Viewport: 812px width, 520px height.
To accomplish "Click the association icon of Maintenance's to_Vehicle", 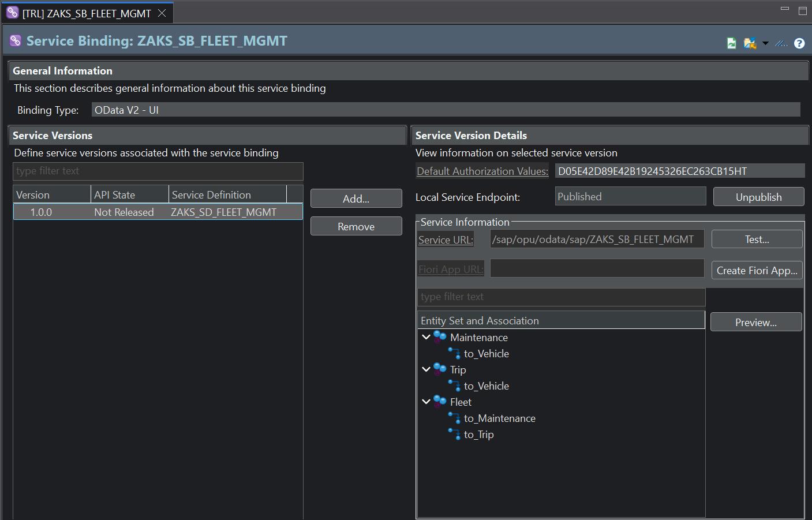I will coord(454,353).
